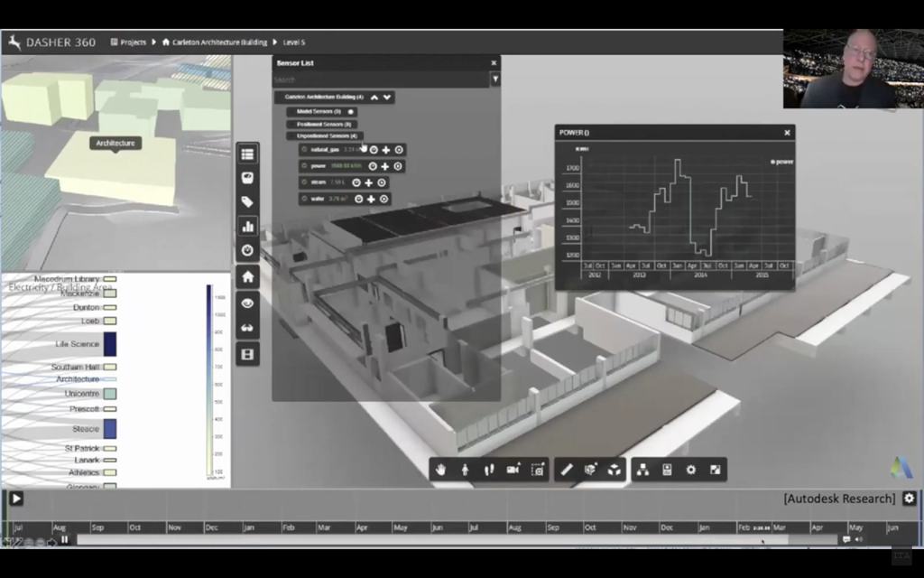Collapse Carleton Architecture Building with up chevron
The width and height of the screenshot is (924, 578).
pos(374,97)
